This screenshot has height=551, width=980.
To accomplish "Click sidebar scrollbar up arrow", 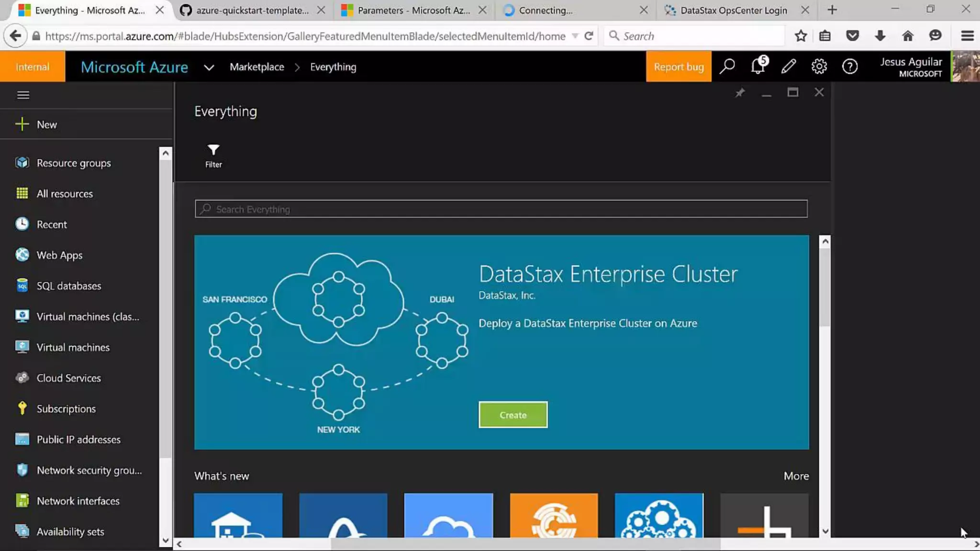I will (165, 153).
